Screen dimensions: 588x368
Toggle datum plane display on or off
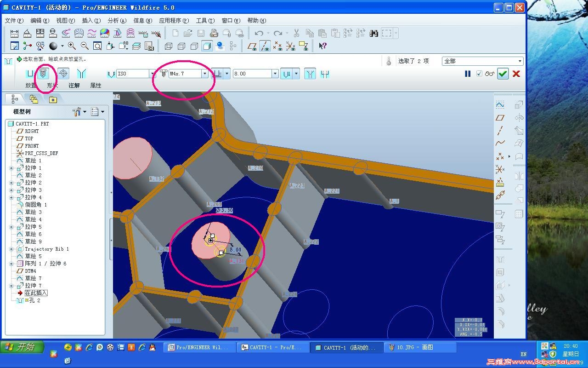(x=252, y=46)
